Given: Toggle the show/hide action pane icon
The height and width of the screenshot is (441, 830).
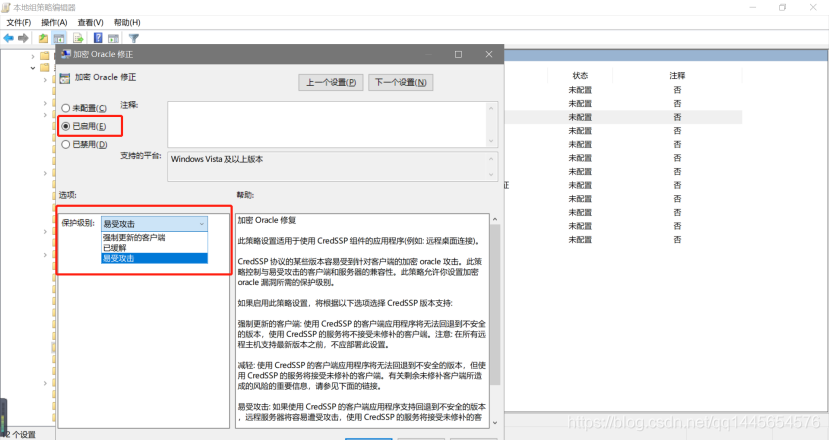Looking at the screenshot, I should click(113, 38).
